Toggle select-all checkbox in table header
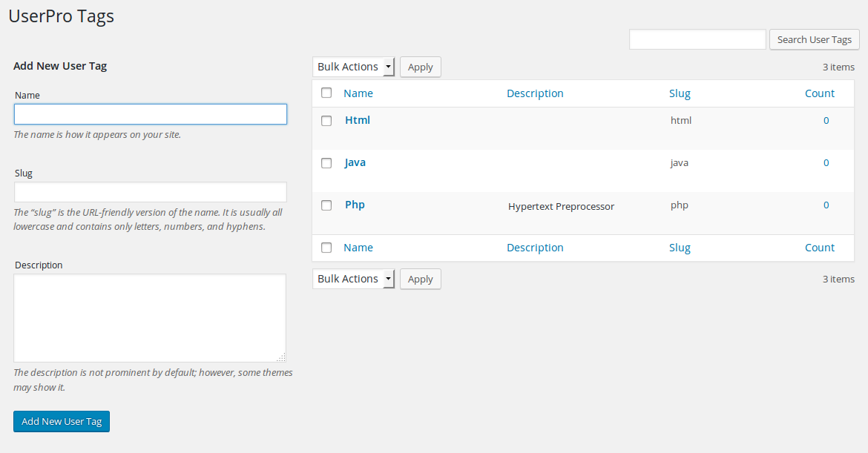 (326, 93)
